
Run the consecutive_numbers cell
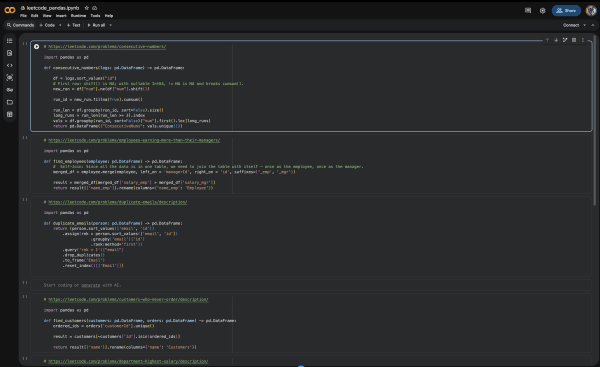coord(36,47)
